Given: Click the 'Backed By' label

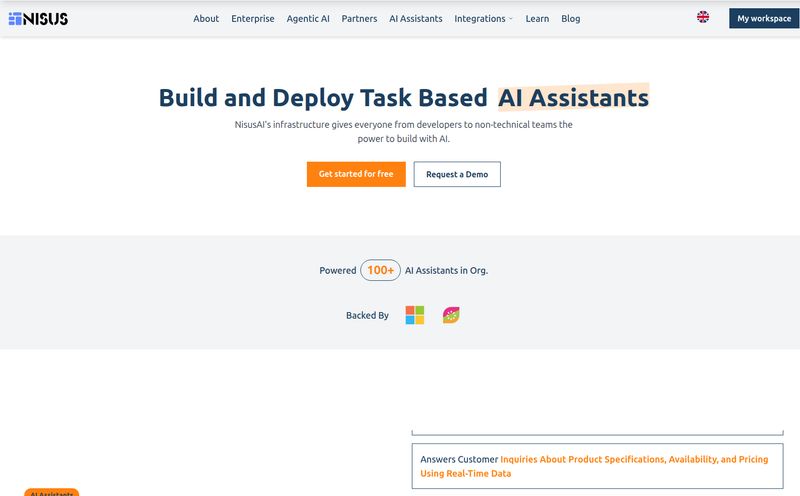Looking at the screenshot, I should click(x=367, y=315).
